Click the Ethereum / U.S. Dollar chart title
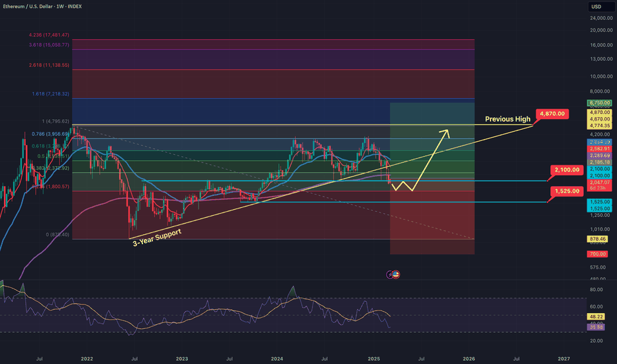Viewport: 617px width, 364px height. [42, 7]
